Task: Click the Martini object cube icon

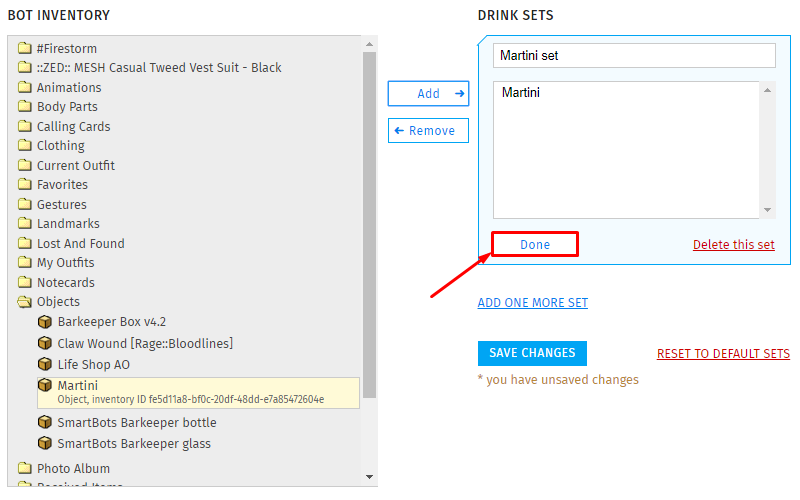Action: (x=45, y=385)
